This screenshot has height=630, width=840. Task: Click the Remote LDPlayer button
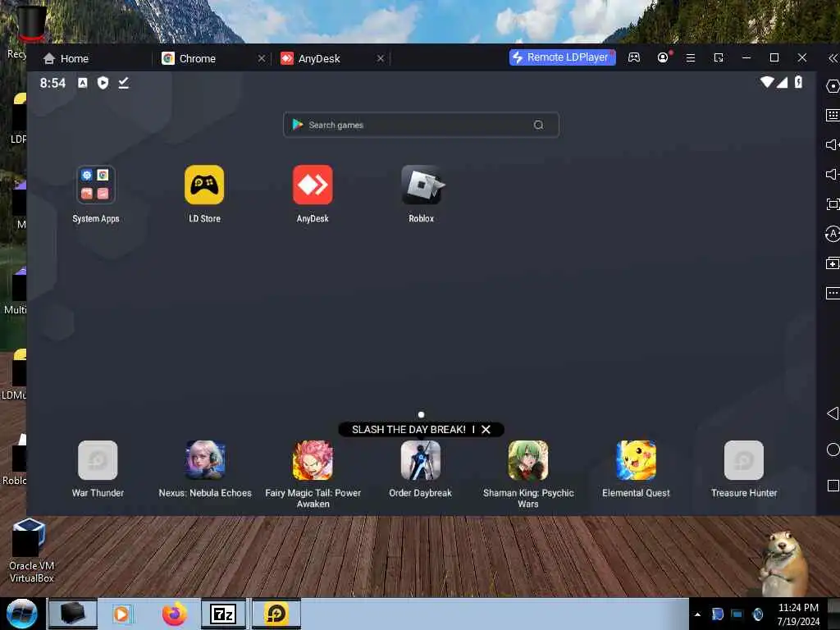click(563, 57)
